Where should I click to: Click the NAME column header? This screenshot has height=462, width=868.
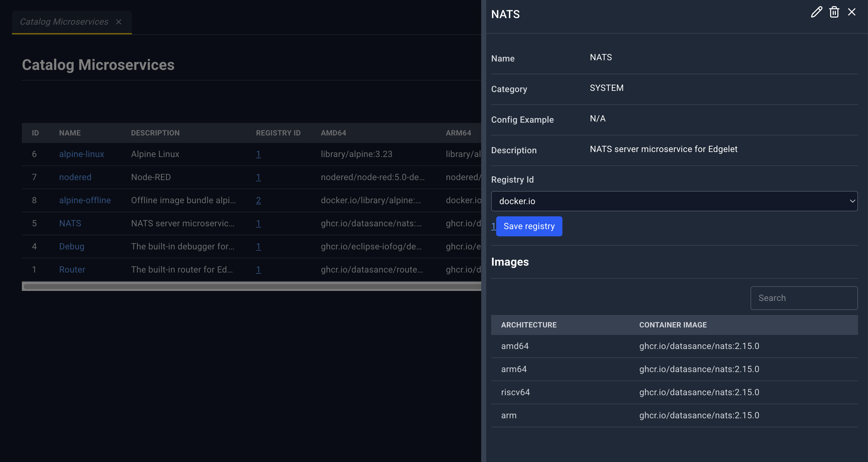pyautogui.click(x=70, y=133)
